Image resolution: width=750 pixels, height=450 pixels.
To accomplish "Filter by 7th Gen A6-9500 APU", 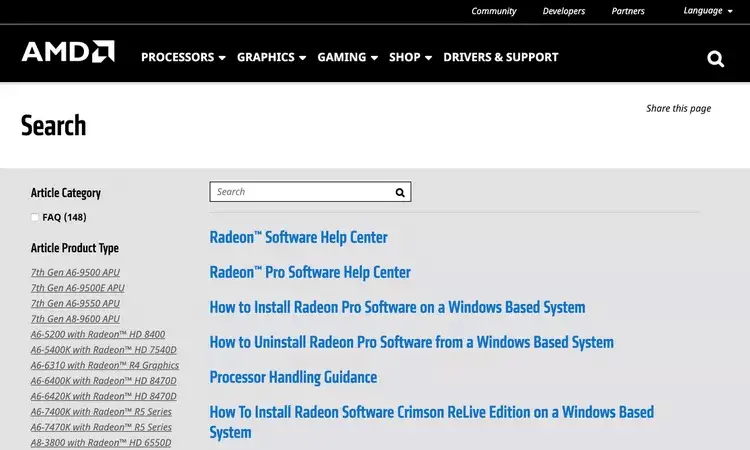I will [75, 272].
